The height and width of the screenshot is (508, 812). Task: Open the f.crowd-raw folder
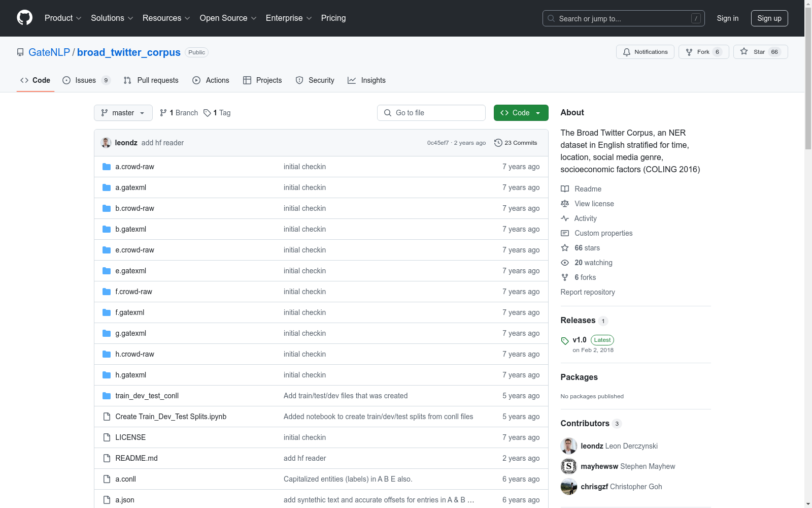[134, 292]
